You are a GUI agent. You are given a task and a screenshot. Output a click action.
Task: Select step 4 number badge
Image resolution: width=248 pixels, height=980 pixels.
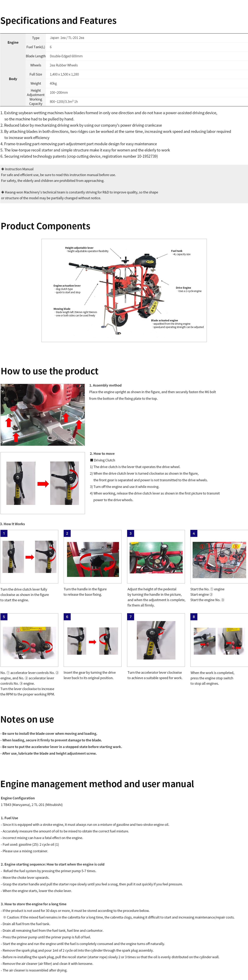194,533
